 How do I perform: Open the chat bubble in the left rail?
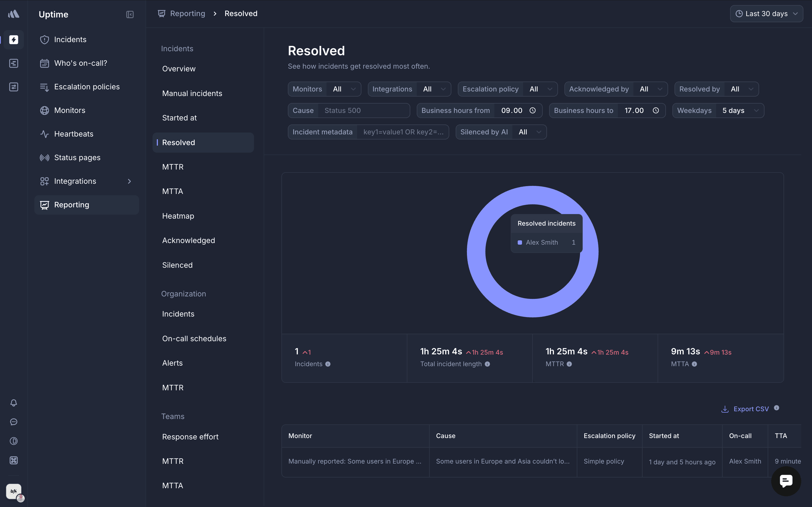coord(13,421)
